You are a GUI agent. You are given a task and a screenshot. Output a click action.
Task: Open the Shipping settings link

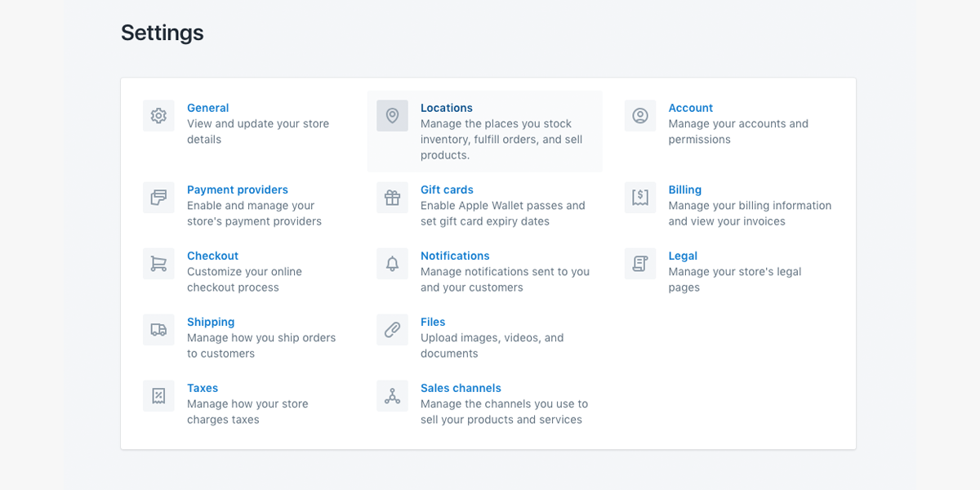point(211,322)
